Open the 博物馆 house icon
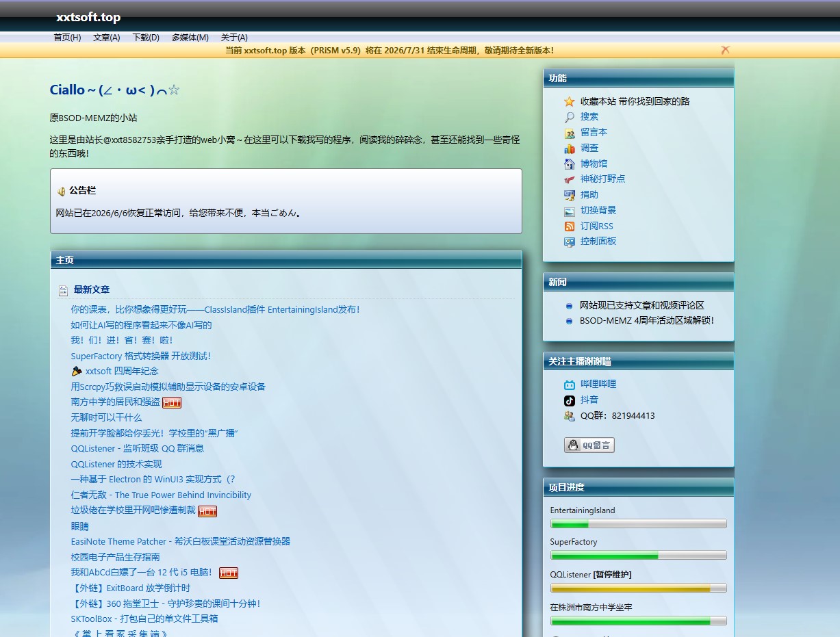 570,164
